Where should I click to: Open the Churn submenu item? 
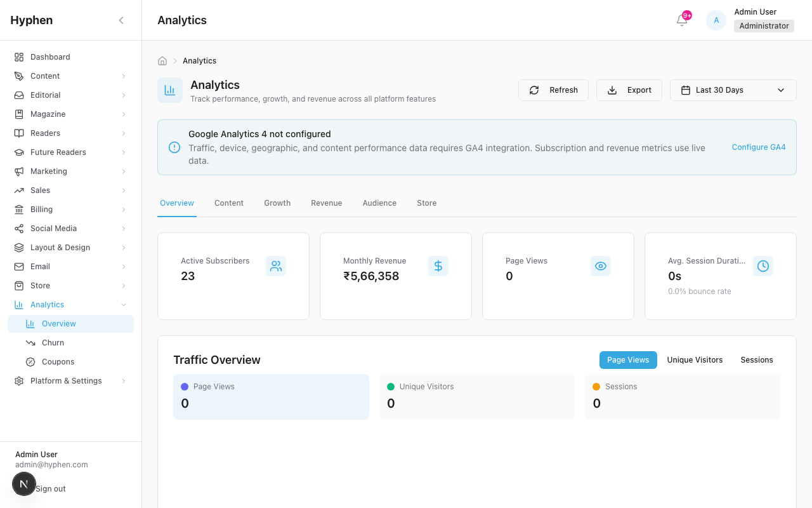tap(70, 343)
